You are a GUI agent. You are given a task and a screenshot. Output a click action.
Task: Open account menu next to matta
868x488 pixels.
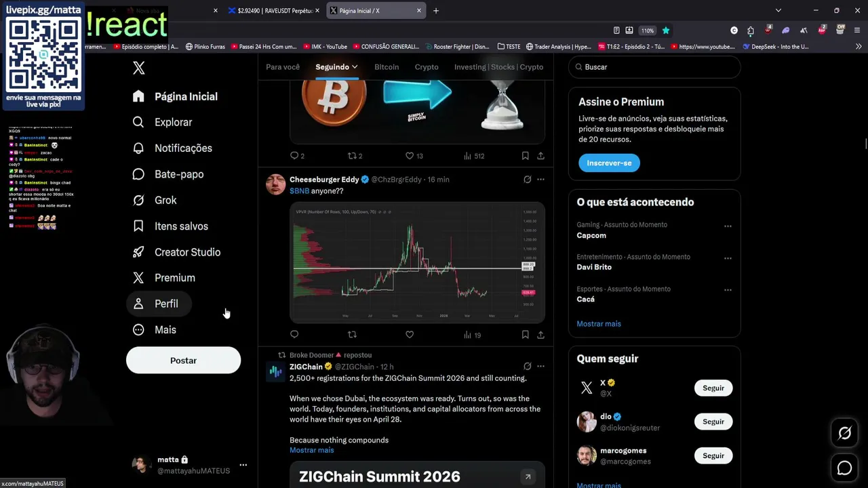(243, 465)
